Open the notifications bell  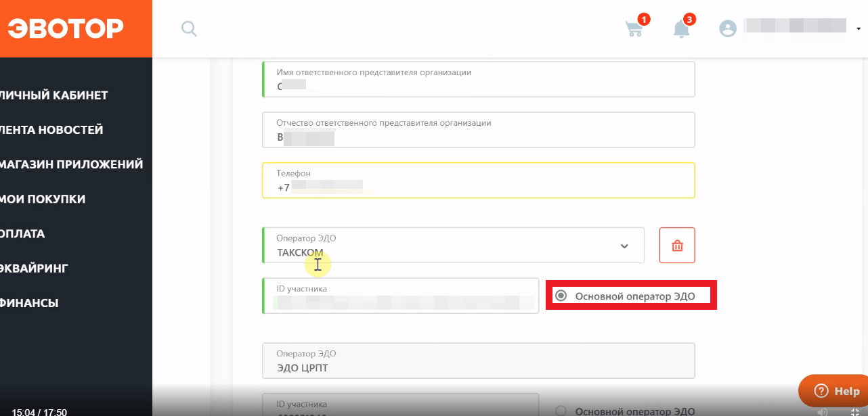point(681,28)
